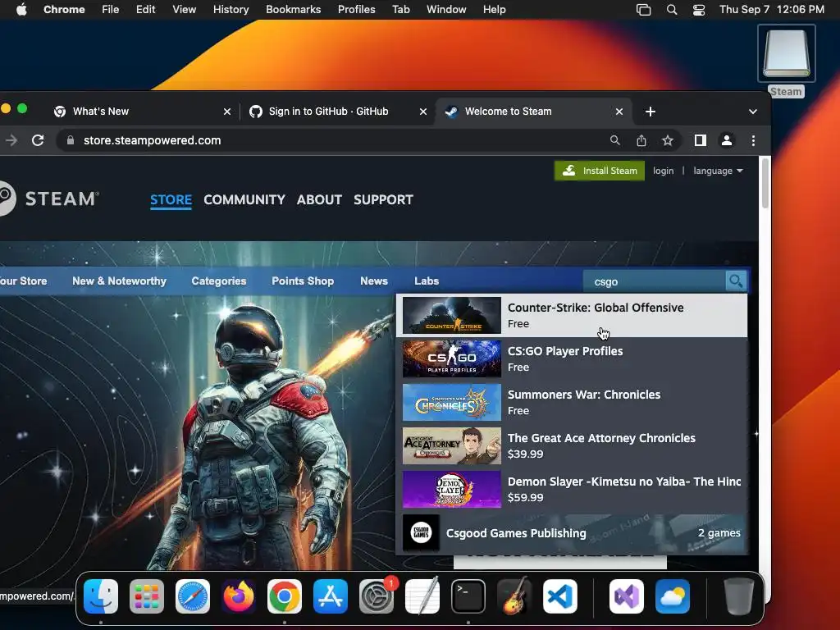Click the address bar zoom magnifier icon
This screenshot has width=840, height=630.
coord(615,140)
